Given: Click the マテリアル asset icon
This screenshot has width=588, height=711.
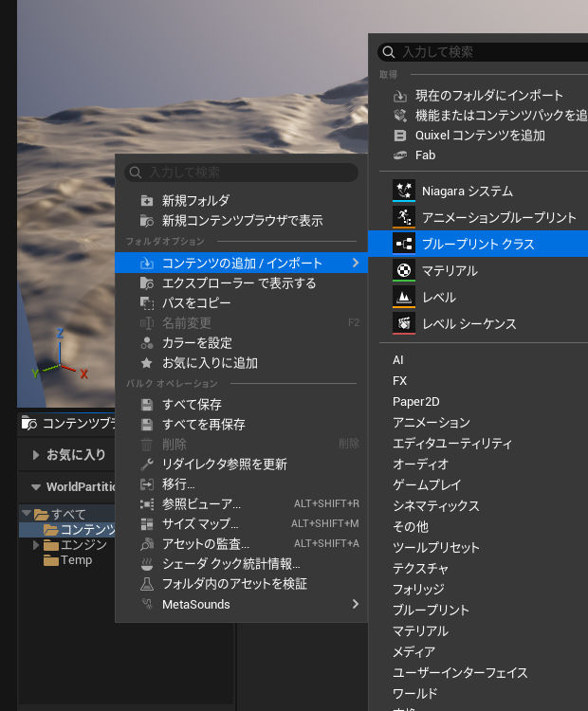Looking at the screenshot, I should coord(404,270).
